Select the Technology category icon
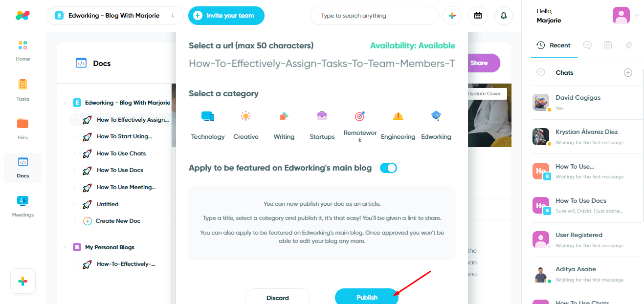Viewport: 644px width, 304px height. tap(208, 116)
